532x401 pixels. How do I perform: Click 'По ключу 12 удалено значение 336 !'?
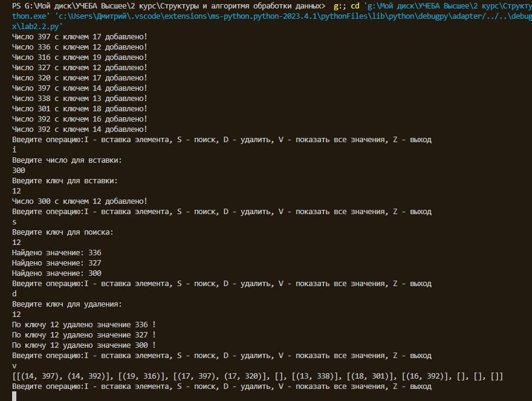84,325
